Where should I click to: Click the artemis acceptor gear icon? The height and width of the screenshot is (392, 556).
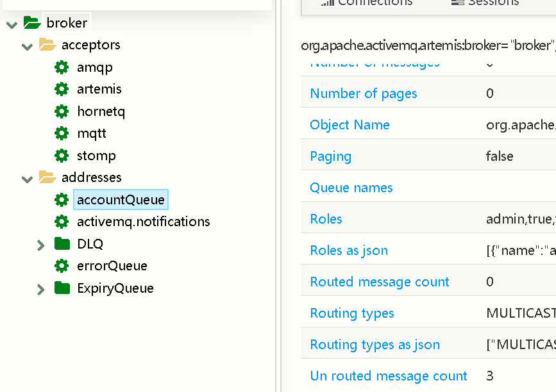pyautogui.click(x=62, y=89)
